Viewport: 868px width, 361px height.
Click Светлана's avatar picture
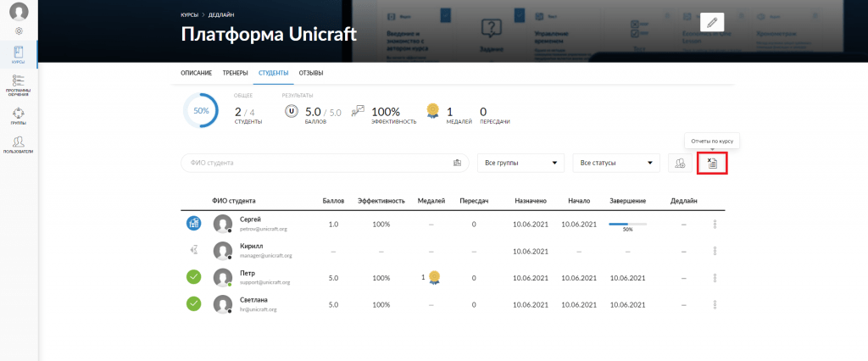coord(223,304)
